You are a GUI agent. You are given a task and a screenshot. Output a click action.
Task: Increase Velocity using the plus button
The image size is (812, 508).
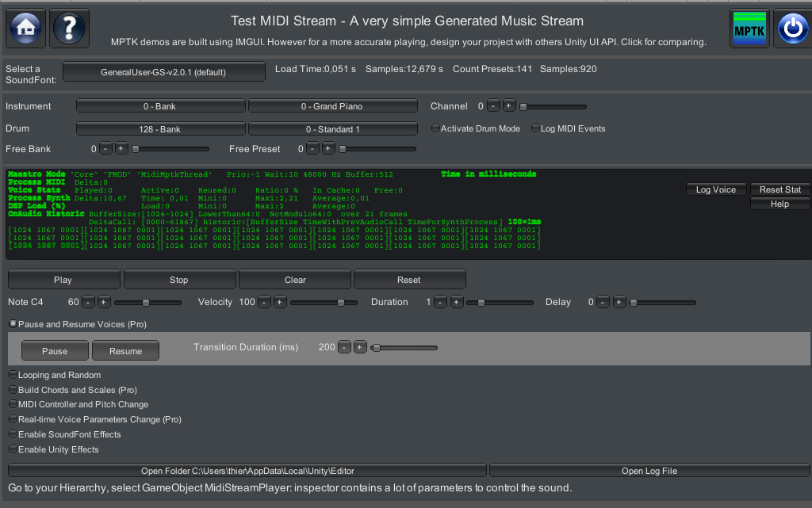(280, 302)
